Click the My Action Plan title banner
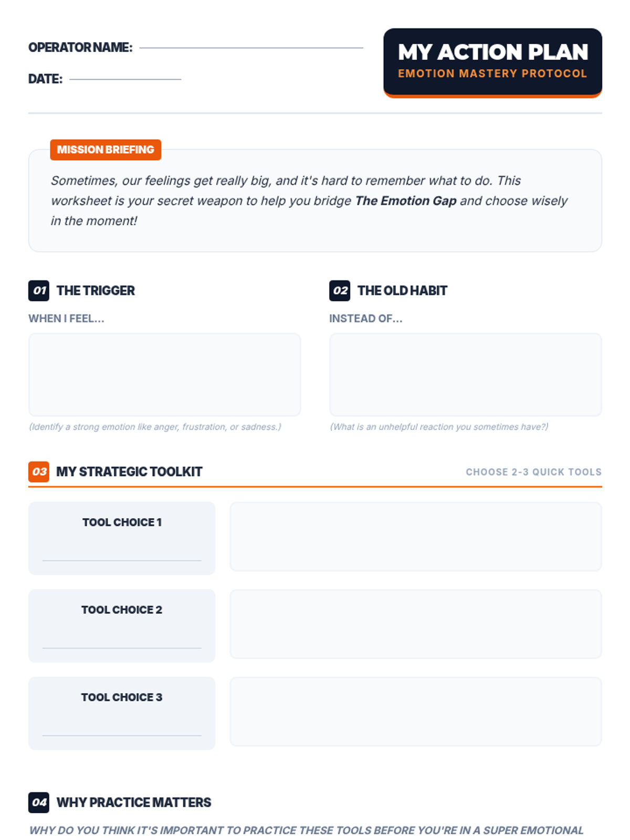This screenshot has height=840, width=630. 492,62
